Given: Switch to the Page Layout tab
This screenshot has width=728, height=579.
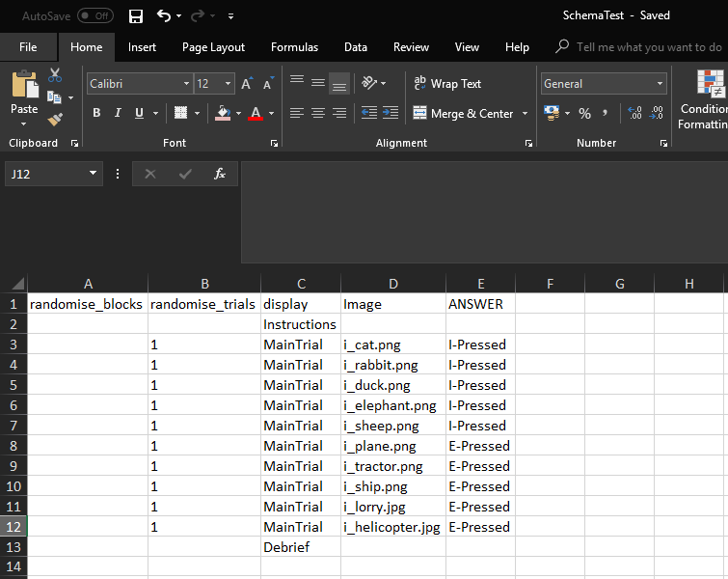Looking at the screenshot, I should [x=213, y=47].
